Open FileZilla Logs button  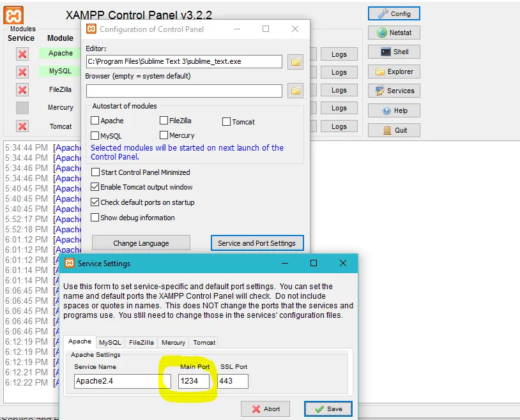click(339, 90)
